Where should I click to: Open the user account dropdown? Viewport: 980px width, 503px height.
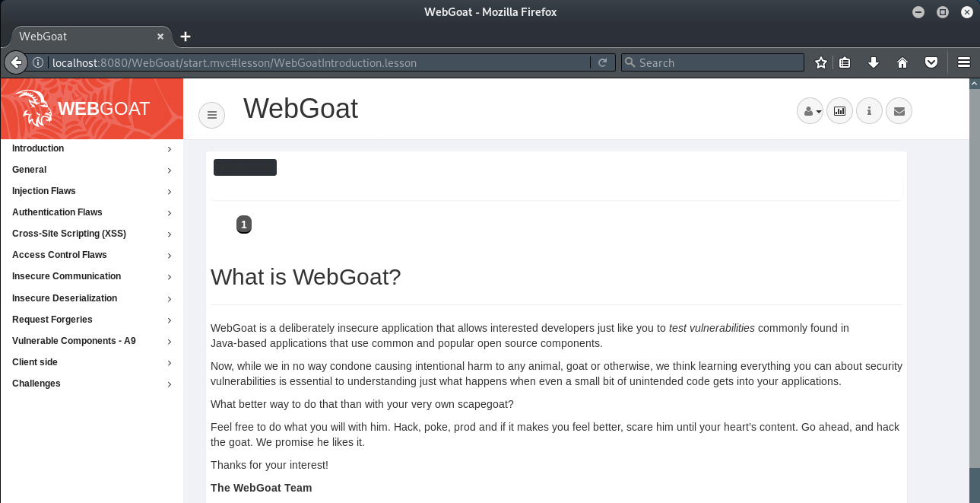[810, 110]
